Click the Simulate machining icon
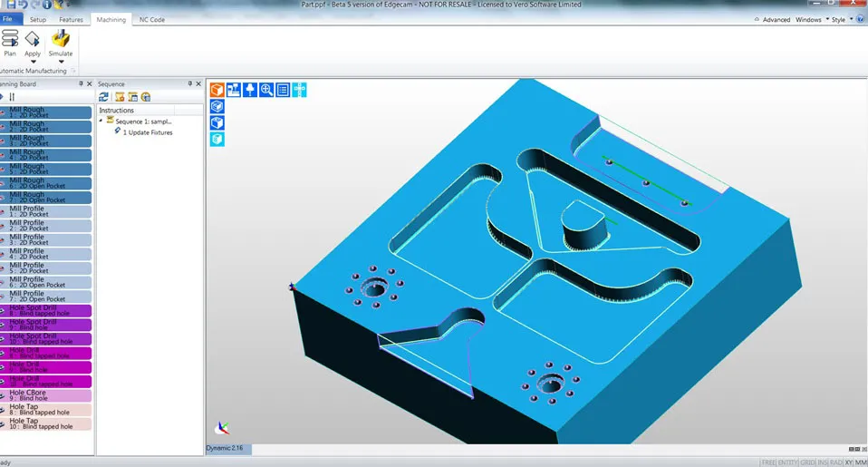 point(61,41)
